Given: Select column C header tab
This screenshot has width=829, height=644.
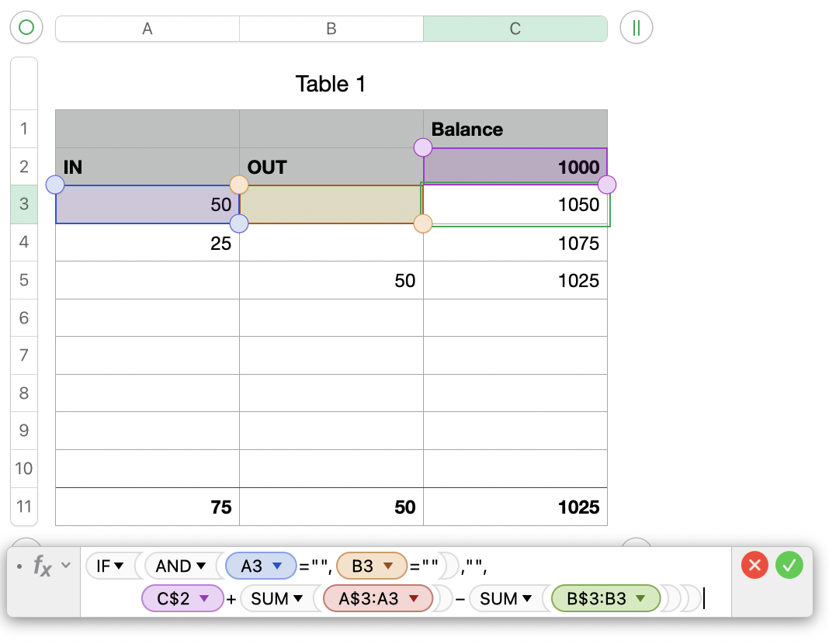Looking at the screenshot, I should coord(515,28).
